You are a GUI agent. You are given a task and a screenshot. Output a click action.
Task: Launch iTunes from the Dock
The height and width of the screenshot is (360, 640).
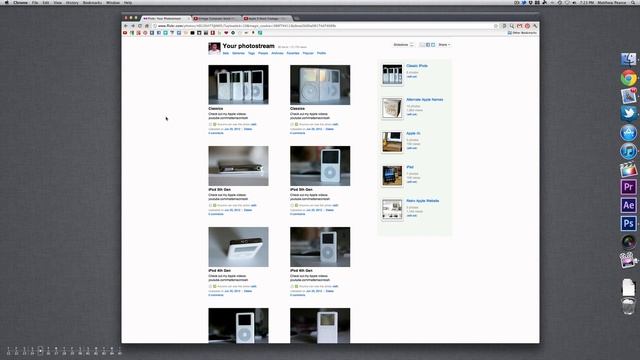point(629,151)
